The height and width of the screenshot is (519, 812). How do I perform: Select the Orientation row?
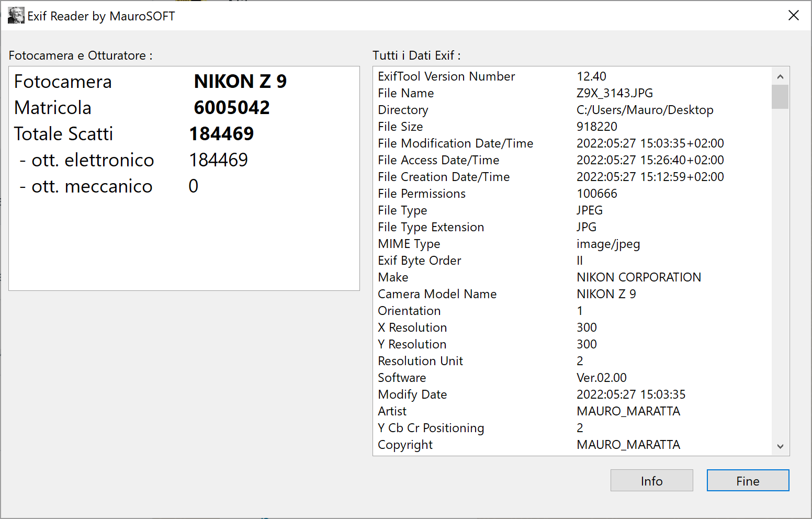572,311
